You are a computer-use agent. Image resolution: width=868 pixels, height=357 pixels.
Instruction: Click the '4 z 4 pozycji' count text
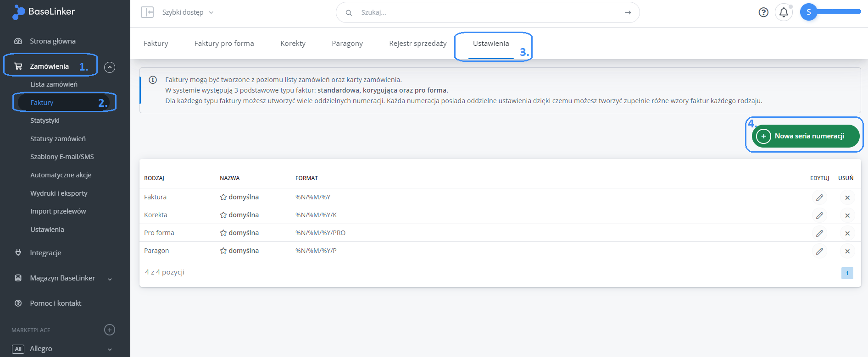(x=165, y=272)
